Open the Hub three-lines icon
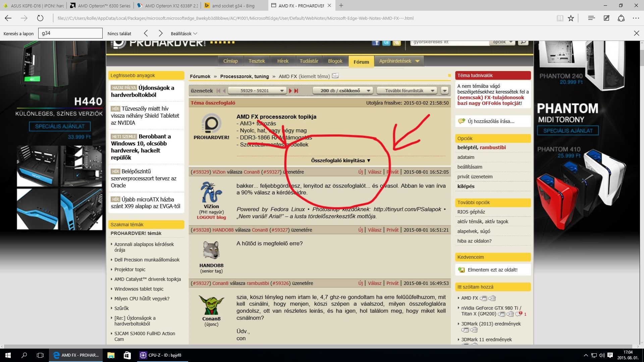 pos(591,18)
